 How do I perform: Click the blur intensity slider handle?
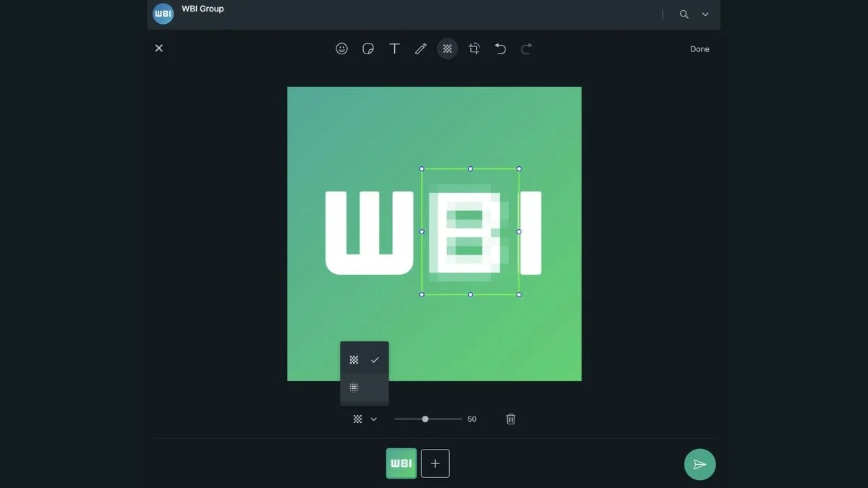(425, 419)
